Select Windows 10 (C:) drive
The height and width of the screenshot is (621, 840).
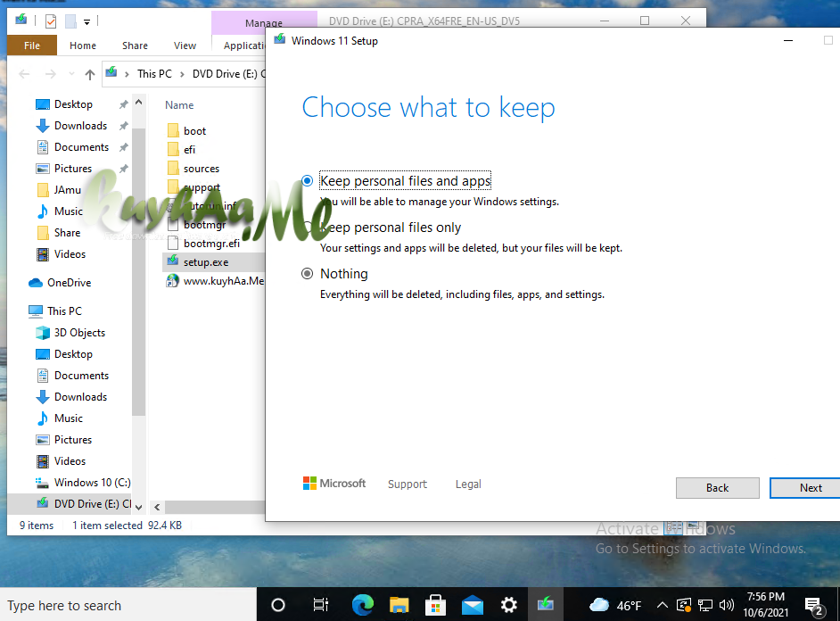coord(92,483)
